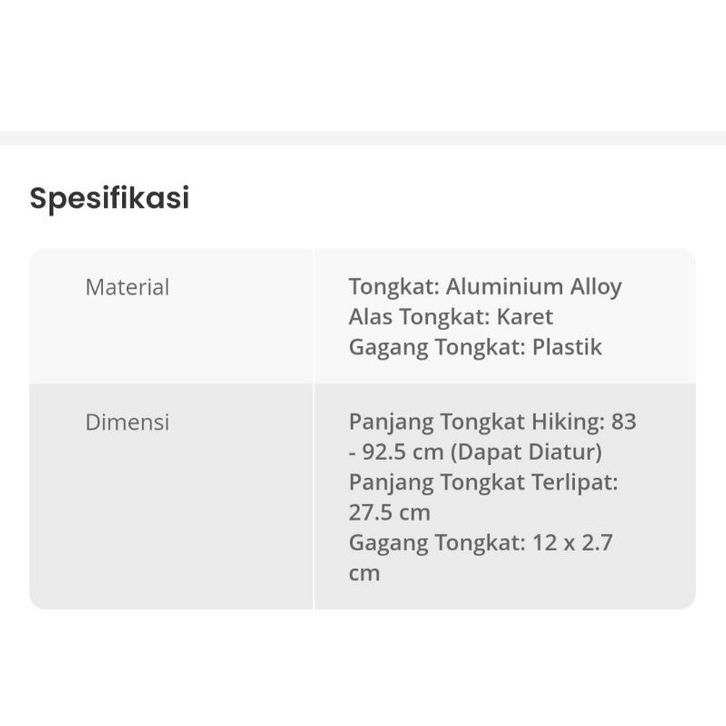Image resolution: width=726 pixels, height=726 pixels.
Task: Click the word "Hiking" in Dimensi row
Action: pos(554,422)
